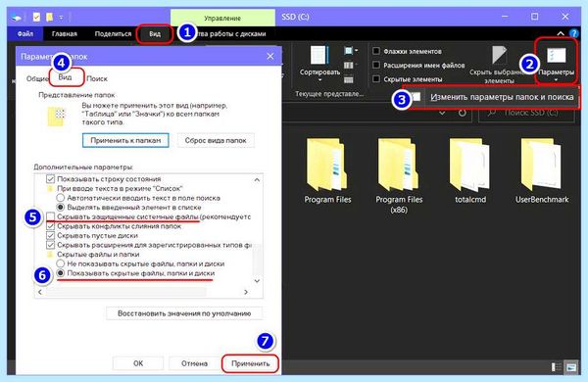Open the blue help question icon
Screen dimensions: 588x382
pyautogui.click(x=573, y=33)
